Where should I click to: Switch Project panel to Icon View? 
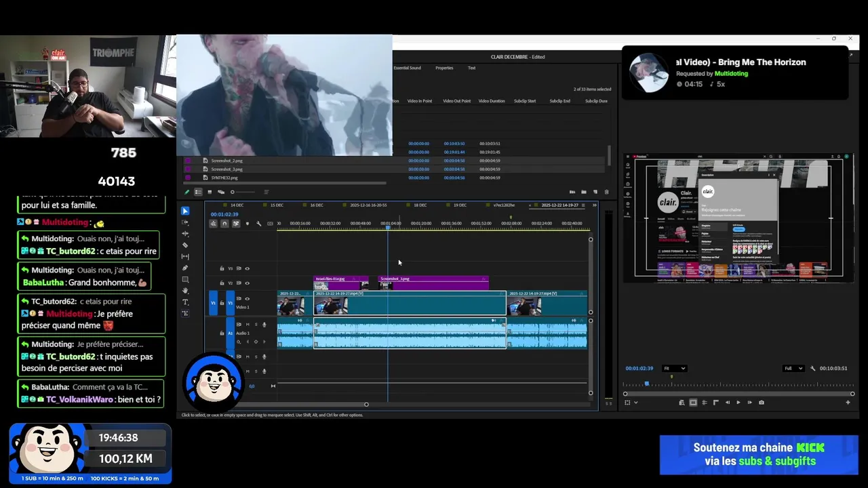coord(210,192)
